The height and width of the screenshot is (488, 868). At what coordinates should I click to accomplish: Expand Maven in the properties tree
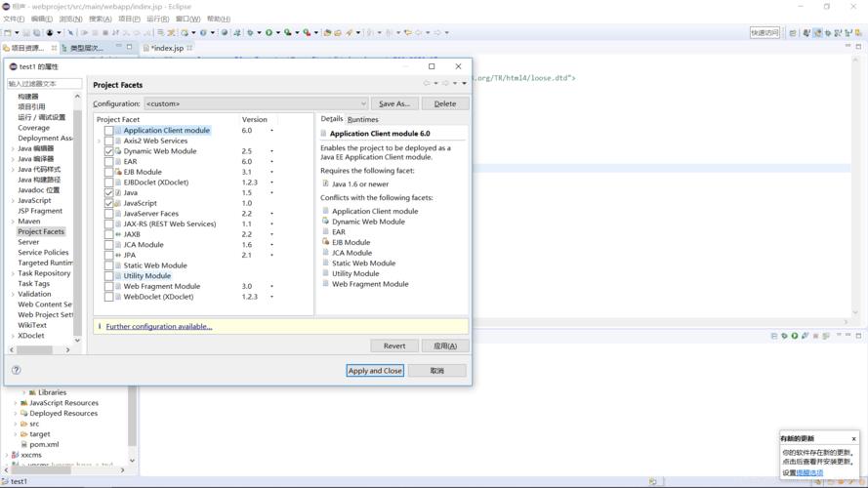[x=13, y=222]
